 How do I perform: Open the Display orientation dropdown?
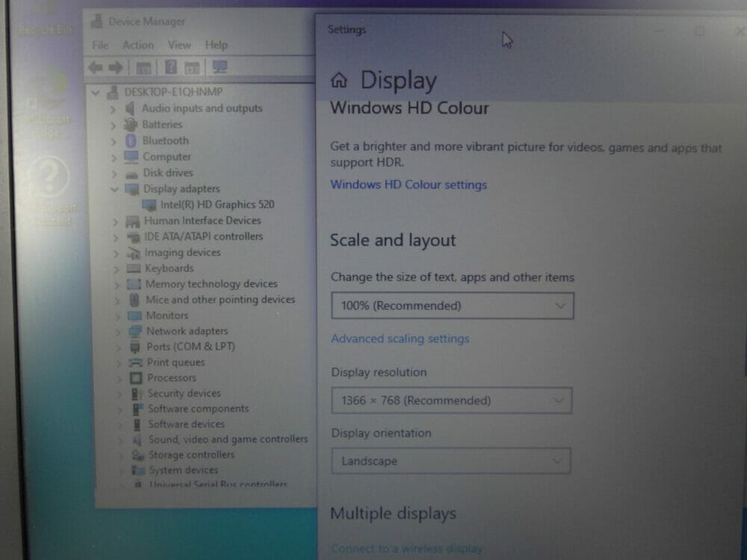pos(450,461)
